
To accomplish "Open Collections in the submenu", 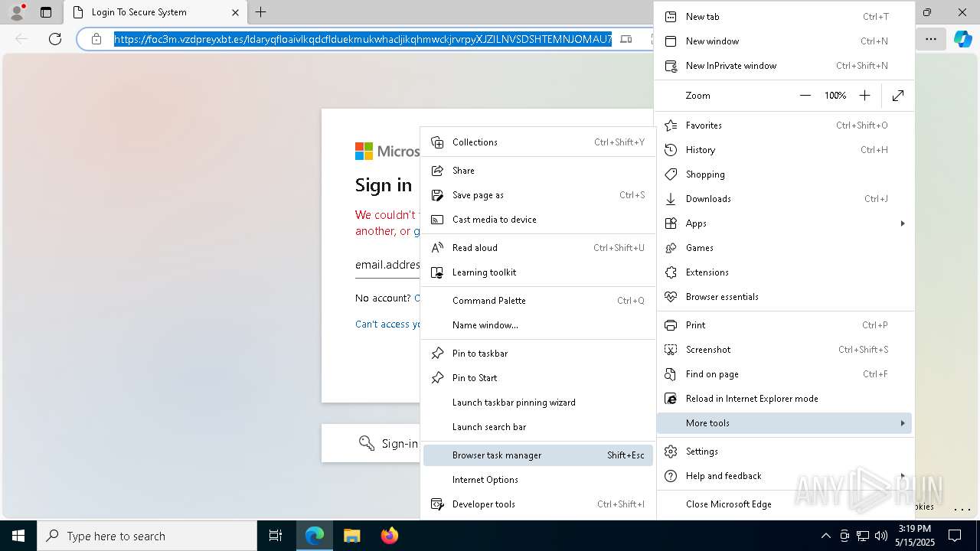I will coord(538,142).
